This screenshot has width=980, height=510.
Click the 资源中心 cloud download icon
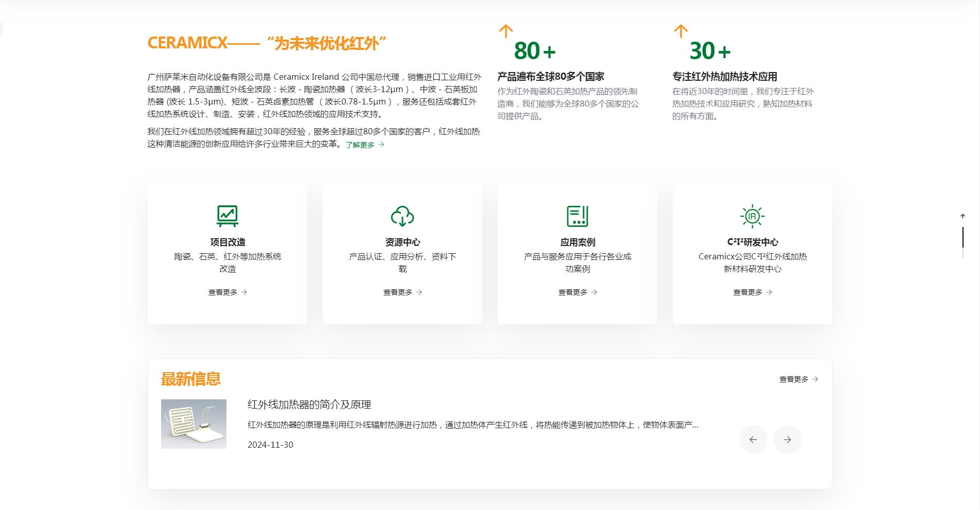point(402,216)
